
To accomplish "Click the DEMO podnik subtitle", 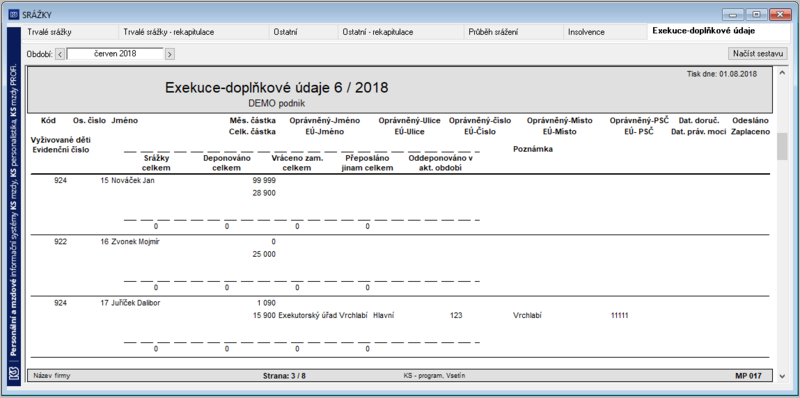I will (x=277, y=104).
